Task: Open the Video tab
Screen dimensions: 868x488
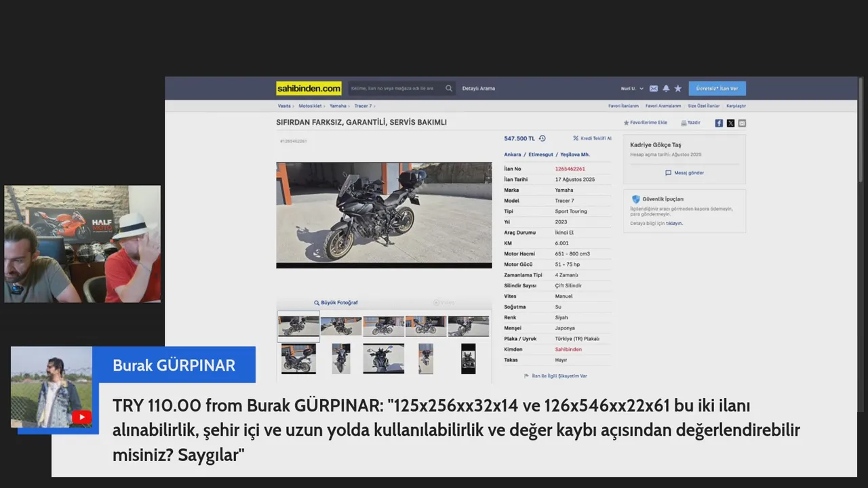Action: tap(444, 302)
